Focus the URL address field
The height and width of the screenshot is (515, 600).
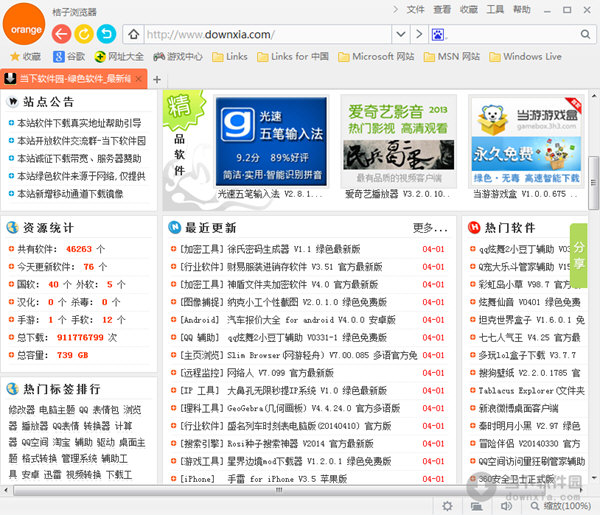pyautogui.click(x=268, y=34)
